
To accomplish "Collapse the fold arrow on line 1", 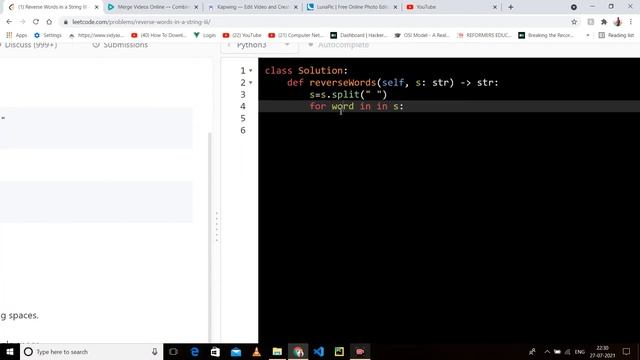I will coord(251,71).
